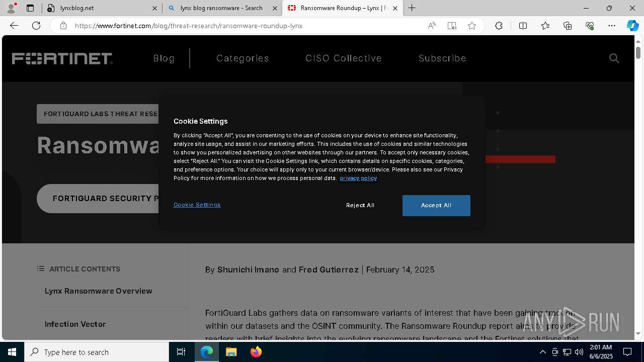Click the scrollbar down arrow
Image resolution: width=644 pixels, height=362 pixels.
[x=638, y=333]
